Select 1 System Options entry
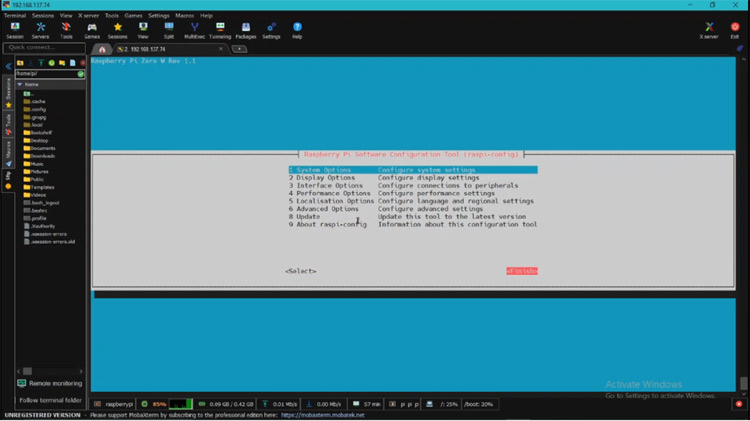 click(413, 170)
